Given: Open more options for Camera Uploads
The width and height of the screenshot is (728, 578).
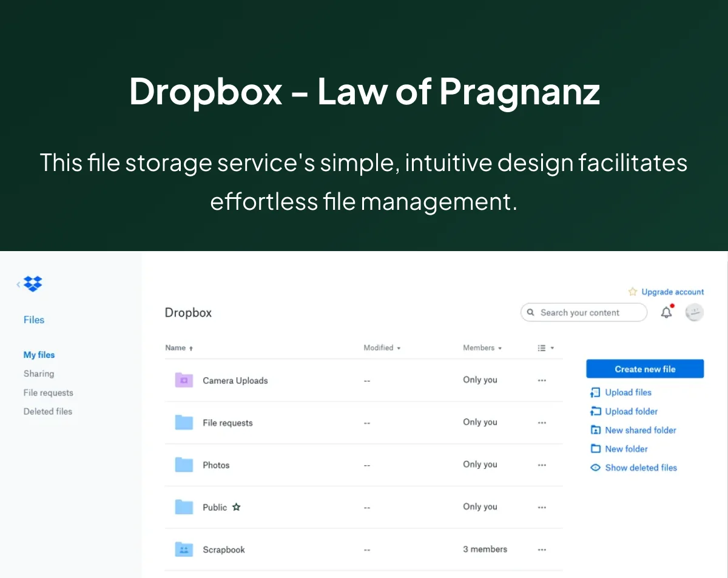Looking at the screenshot, I should [542, 380].
